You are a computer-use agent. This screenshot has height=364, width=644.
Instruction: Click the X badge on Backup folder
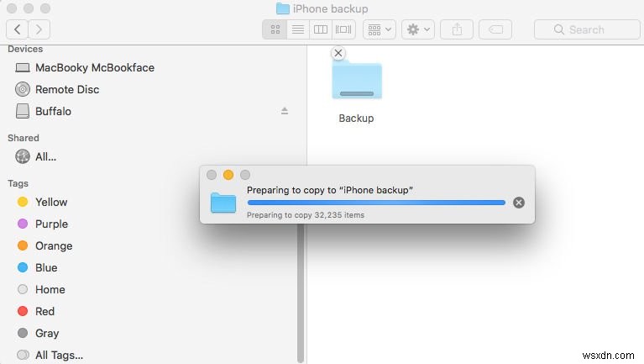click(x=338, y=53)
